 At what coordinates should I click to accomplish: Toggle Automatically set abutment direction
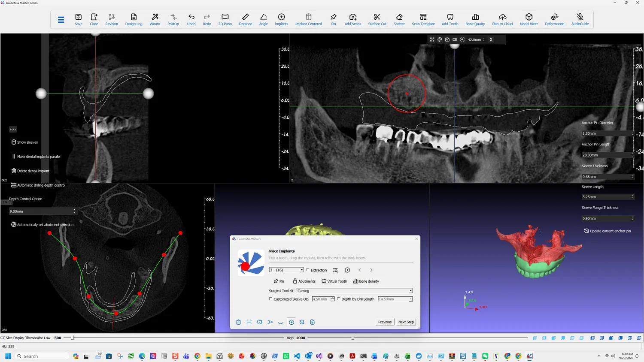[x=42, y=225]
